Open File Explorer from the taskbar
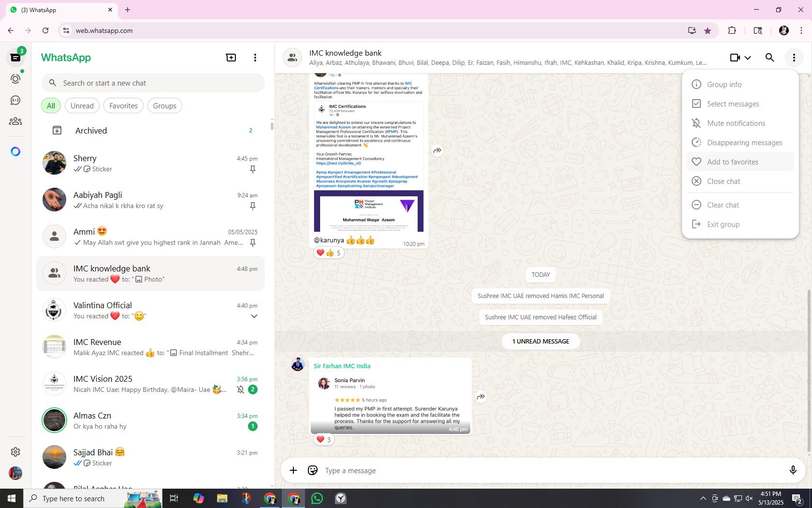 [222, 498]
